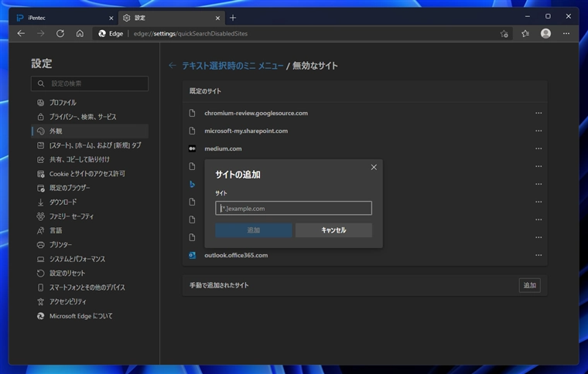Follow the テキスト選択時のミニ メニュー breadcrumb link

tap(233, 66)
